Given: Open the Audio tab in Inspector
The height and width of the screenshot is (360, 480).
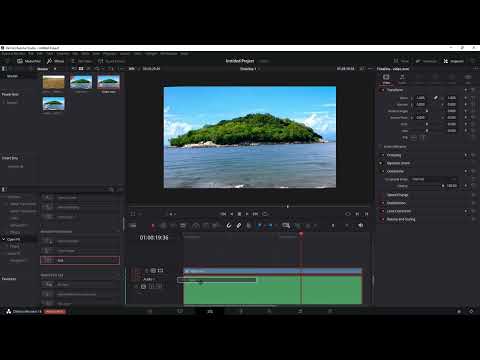Looking at the screenshot, I should click(402, 79).
